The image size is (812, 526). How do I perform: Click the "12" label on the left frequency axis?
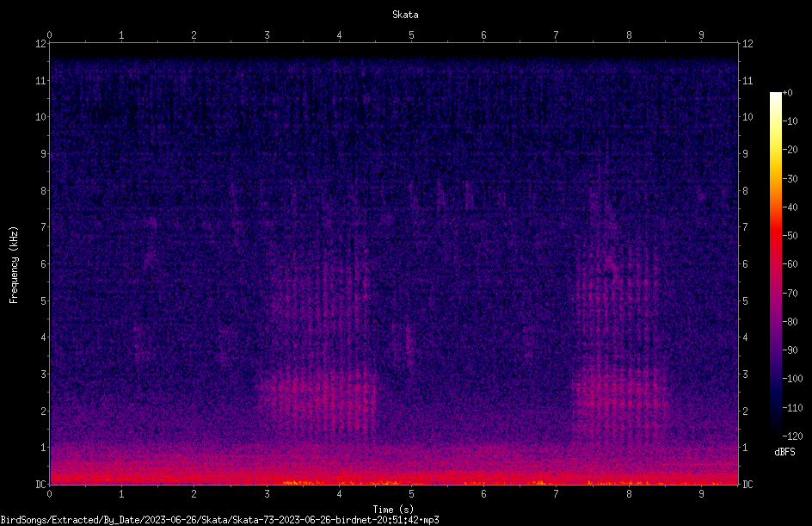[x=41, y=44]
